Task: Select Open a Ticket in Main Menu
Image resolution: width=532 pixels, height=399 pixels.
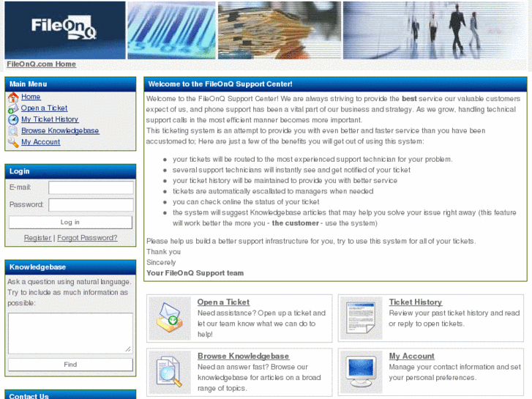Action: (44, 108)
